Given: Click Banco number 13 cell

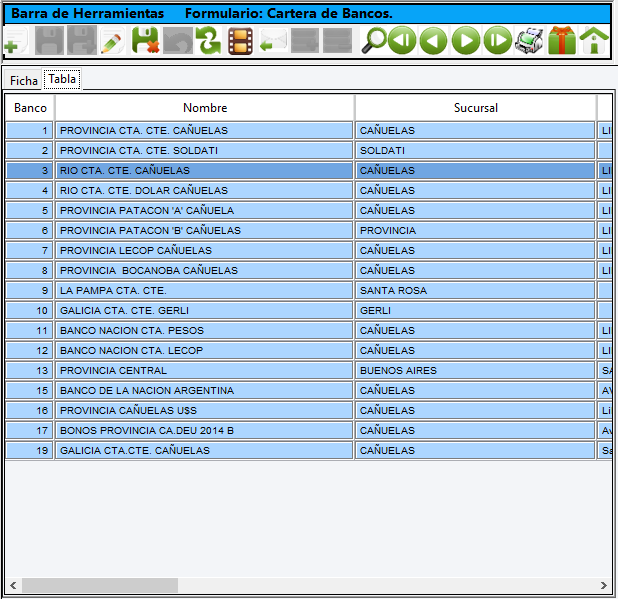Looking at the screenshot, I should [x=30, y=370].
